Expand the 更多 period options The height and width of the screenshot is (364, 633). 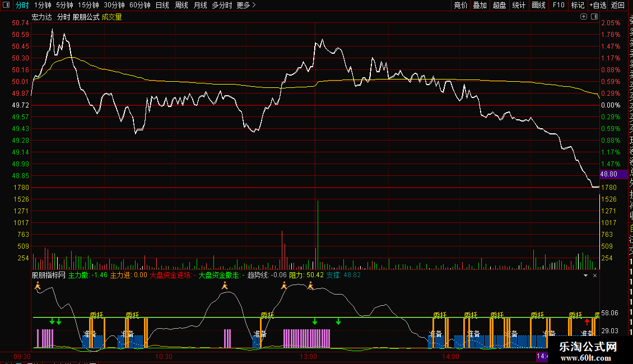point(246,5)
